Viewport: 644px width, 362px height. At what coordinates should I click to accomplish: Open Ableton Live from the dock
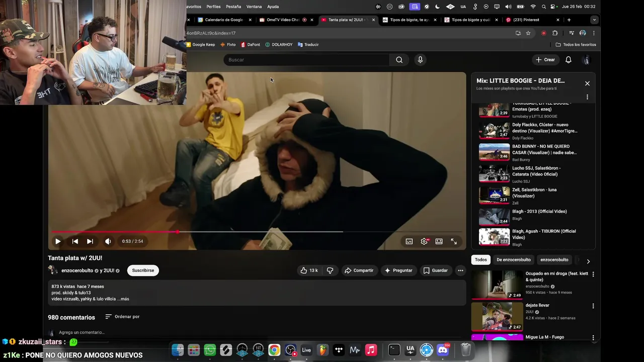(x=306, y=350)
